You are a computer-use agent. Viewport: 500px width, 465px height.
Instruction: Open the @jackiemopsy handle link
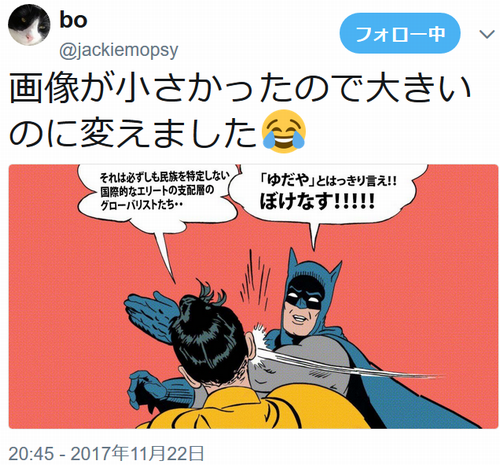(x=118, y=50)
